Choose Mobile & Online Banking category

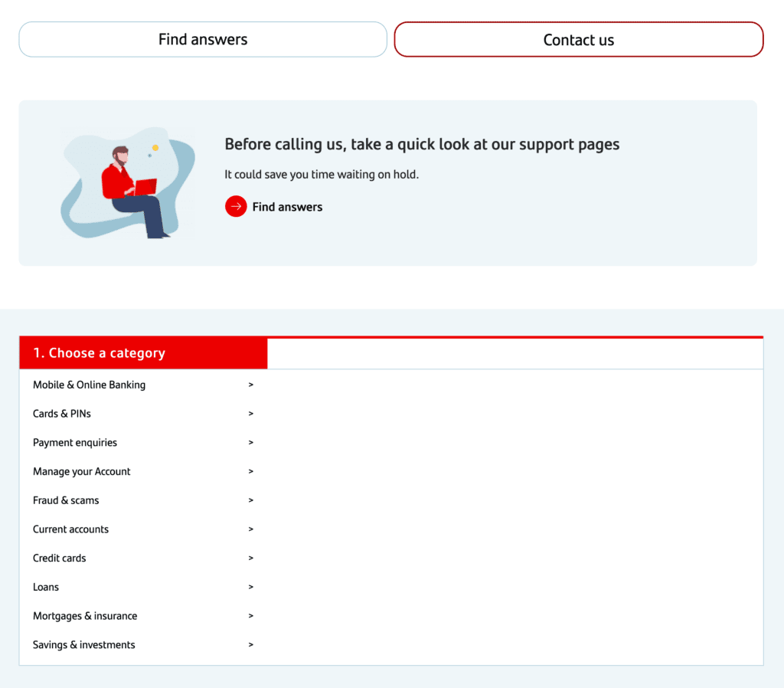pyautogui.click(x=143, y=385)
